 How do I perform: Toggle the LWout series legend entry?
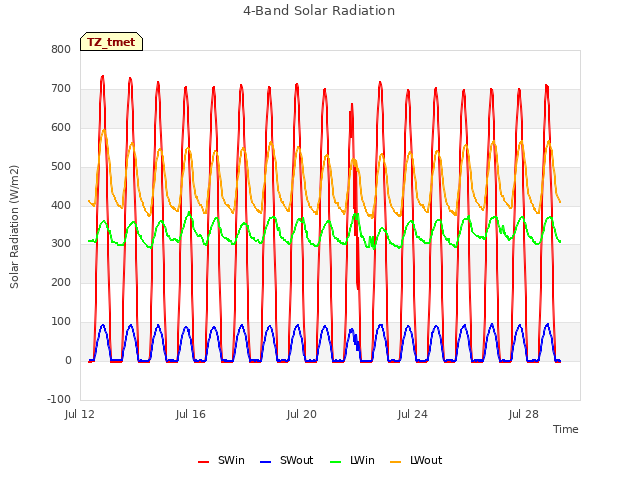(x=416, y=460)
